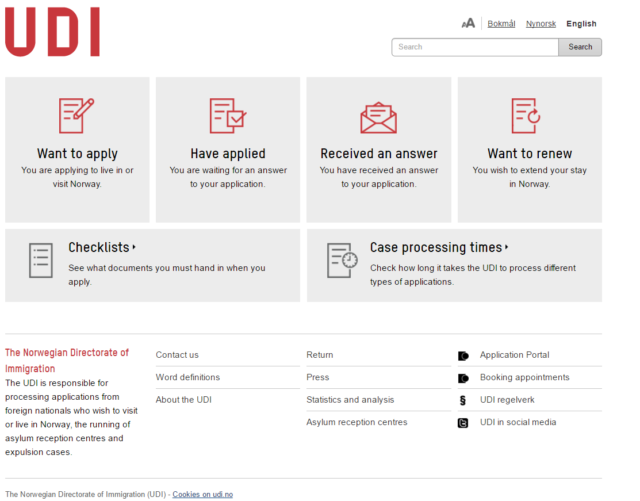Click the Case processing times clock icon
This screenshot has height=501, width=640.
point(342,261)
